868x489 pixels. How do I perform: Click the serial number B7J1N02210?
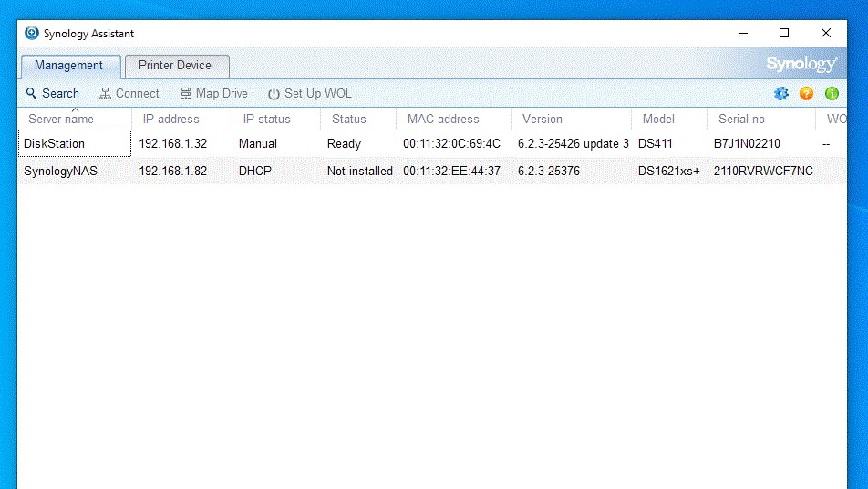pos(747,144)
